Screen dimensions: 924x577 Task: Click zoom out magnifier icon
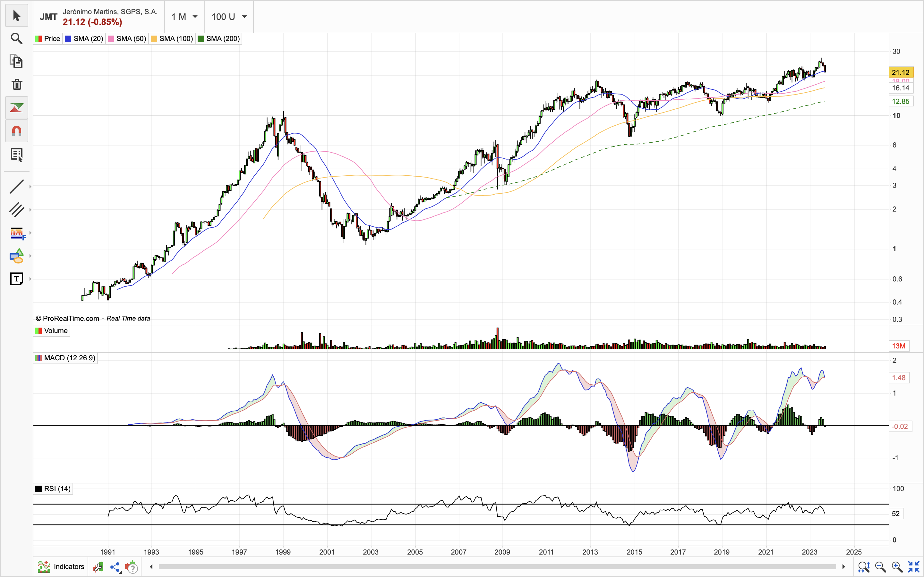(880, 567)
